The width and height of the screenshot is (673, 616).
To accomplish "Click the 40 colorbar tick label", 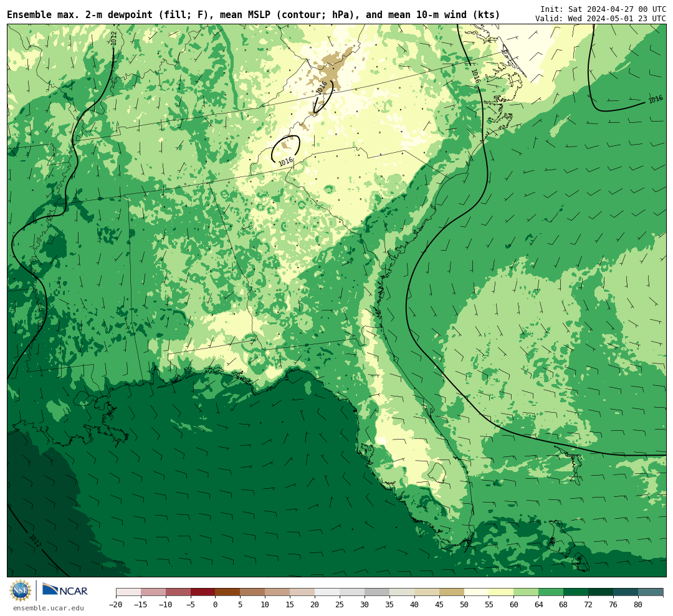I will [414, 605].
